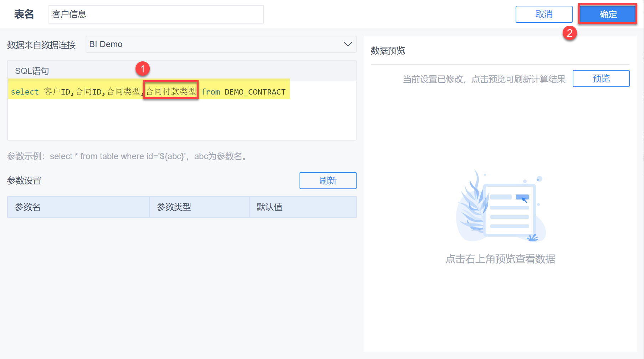Select the 参数名 column header
Screen dimensions: 644x359
(78, 207)
